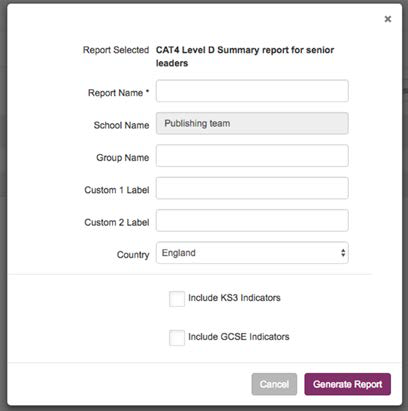Image resolution: width=408 pixels, height=411 pixels.
Task: Click the 'Include GCSE Indicators' label text
Action: point(239,337)
